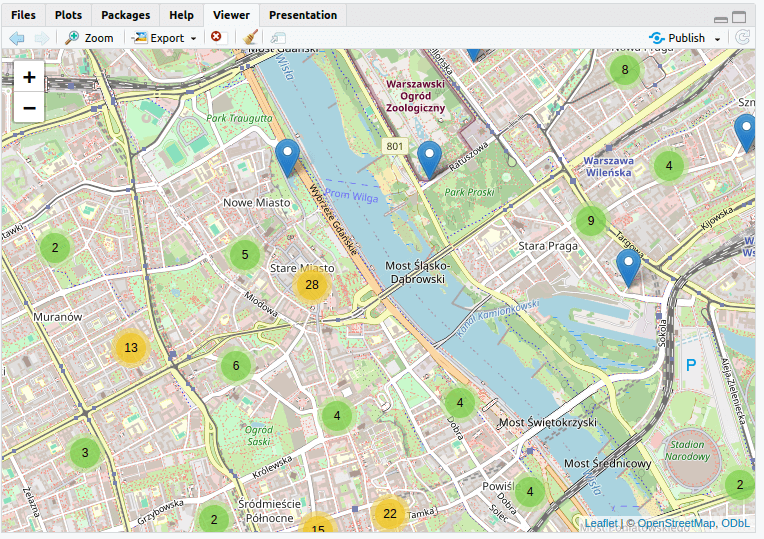Switch to the Packages tab
Image resolution: width=764 pixels, height=539 pixels.
(x=126, y=15)
